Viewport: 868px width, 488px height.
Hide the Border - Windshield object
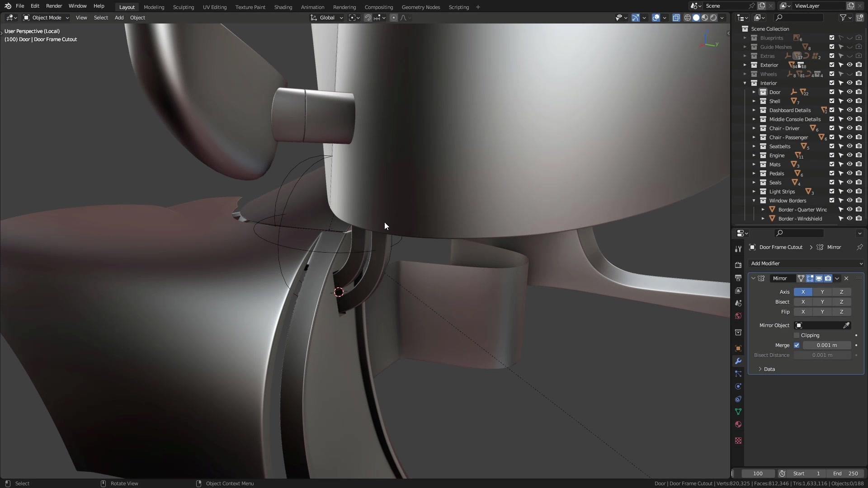(849, 219)
